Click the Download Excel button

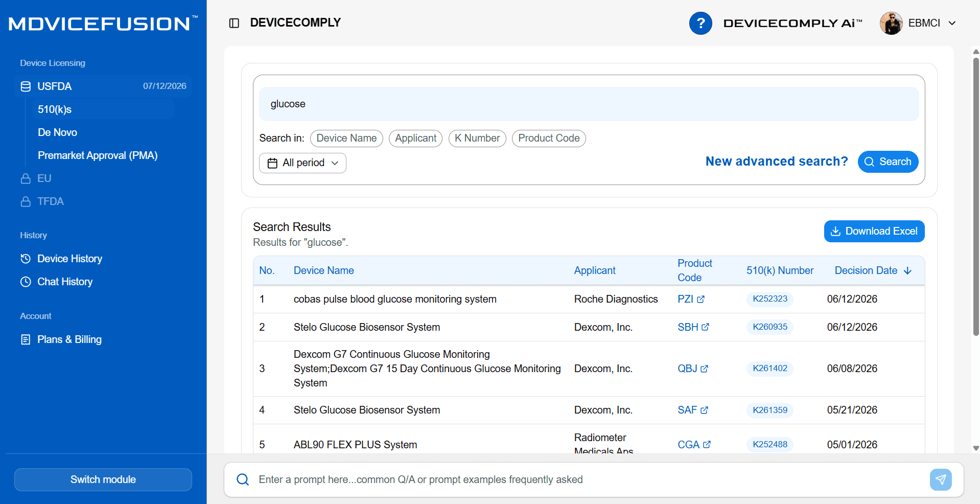click(x=874, y=232)
